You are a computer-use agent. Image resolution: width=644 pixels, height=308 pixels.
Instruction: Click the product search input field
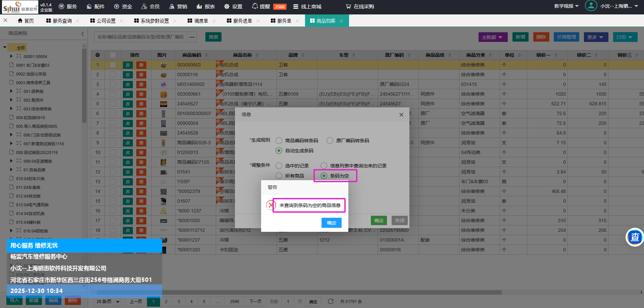pos(141,37)
